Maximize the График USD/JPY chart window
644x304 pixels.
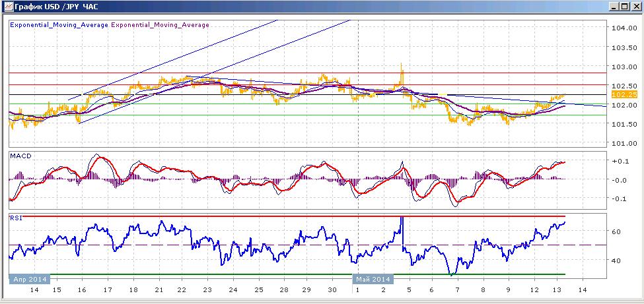coord(624,6)
